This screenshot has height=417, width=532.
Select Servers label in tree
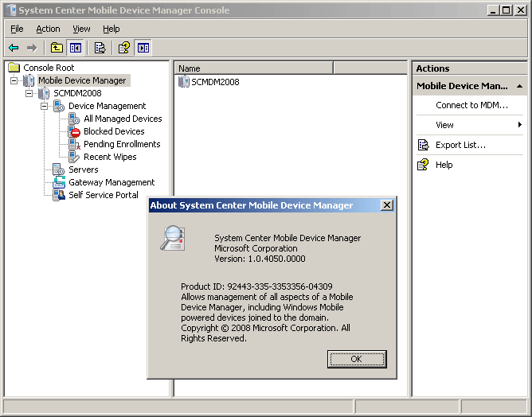pyautogui.click(x=84, y=170)
